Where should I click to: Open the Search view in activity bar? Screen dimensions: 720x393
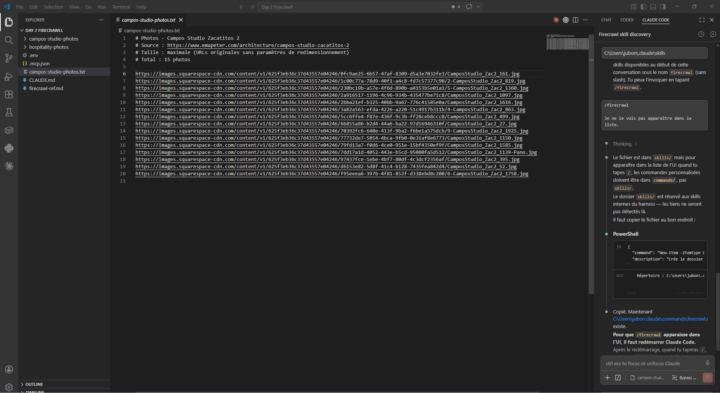pos(9,40)
